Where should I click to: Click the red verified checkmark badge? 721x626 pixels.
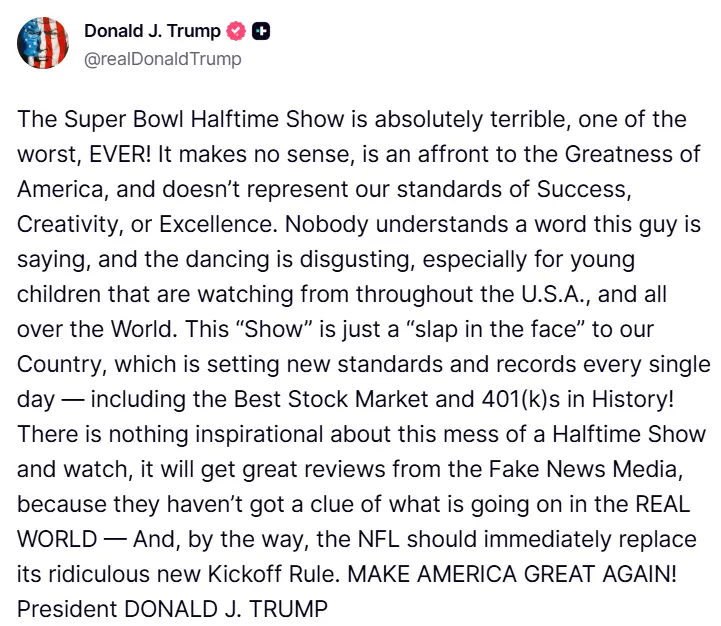236,32
